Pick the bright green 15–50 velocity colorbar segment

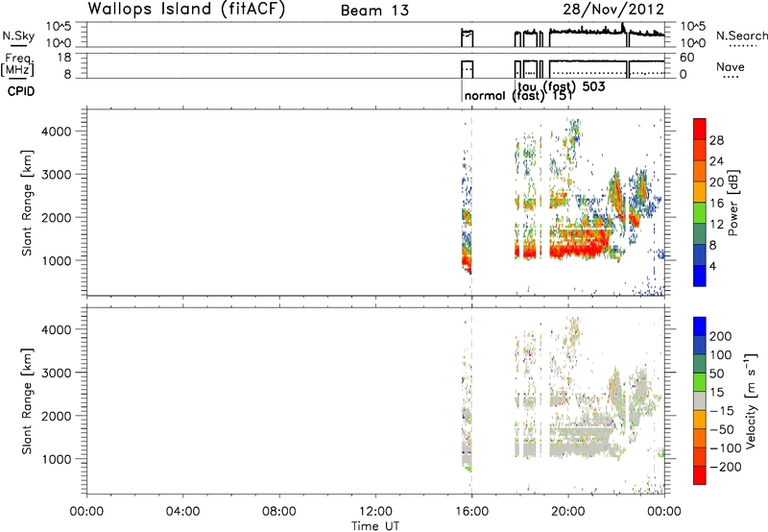point(700,382)
